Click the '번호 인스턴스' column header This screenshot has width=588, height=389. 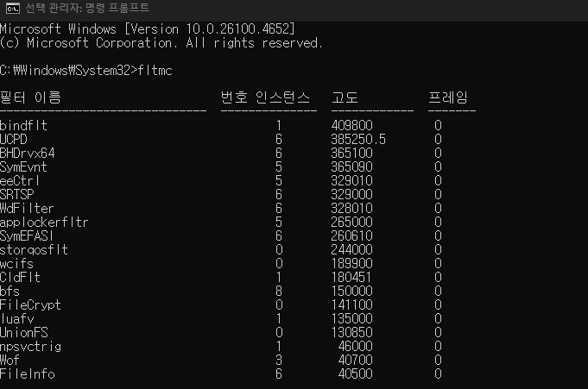pyautogui.click(x=265, y=97)
